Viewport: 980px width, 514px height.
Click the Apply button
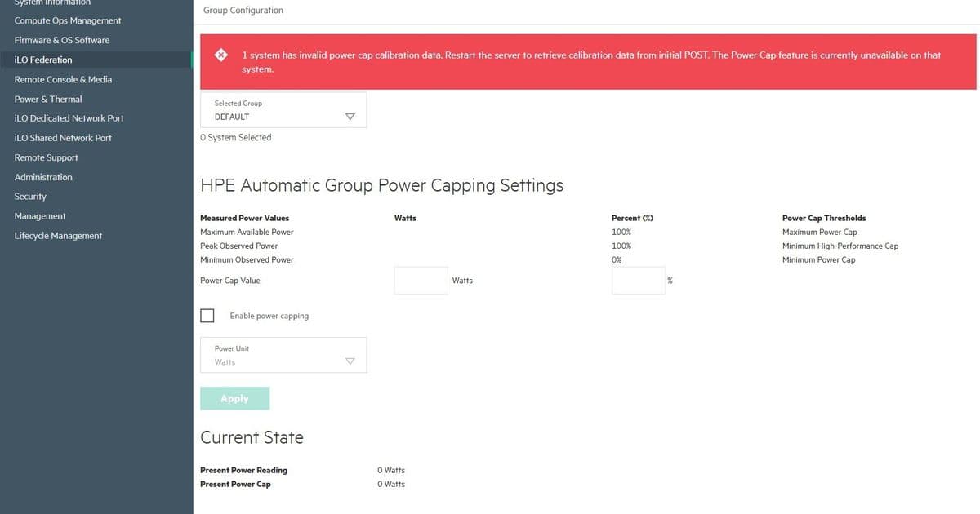(x=234, y=398)
